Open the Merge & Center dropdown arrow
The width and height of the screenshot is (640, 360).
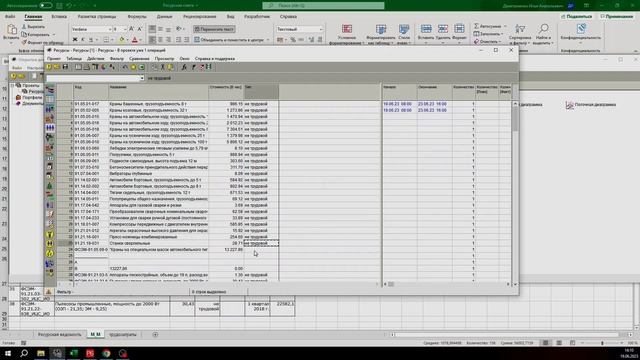coord(268,40)
